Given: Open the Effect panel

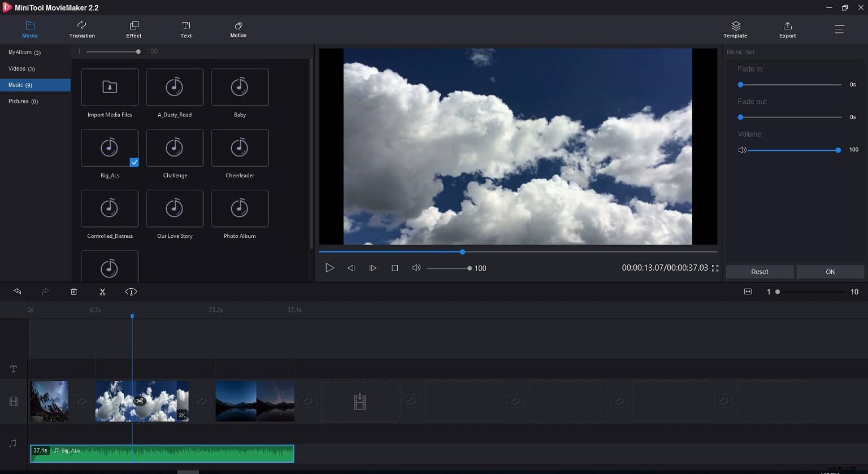Looking at the screenshot, I should [133, 29].
